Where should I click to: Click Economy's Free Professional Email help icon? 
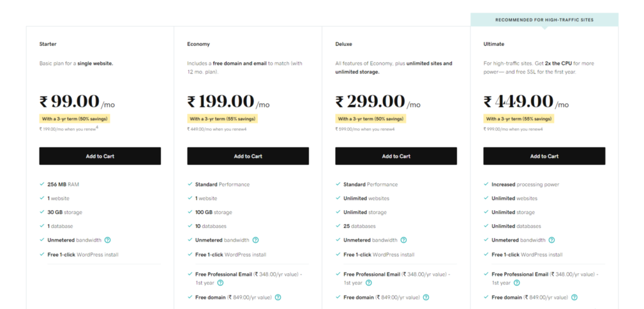tap(221, 283)
